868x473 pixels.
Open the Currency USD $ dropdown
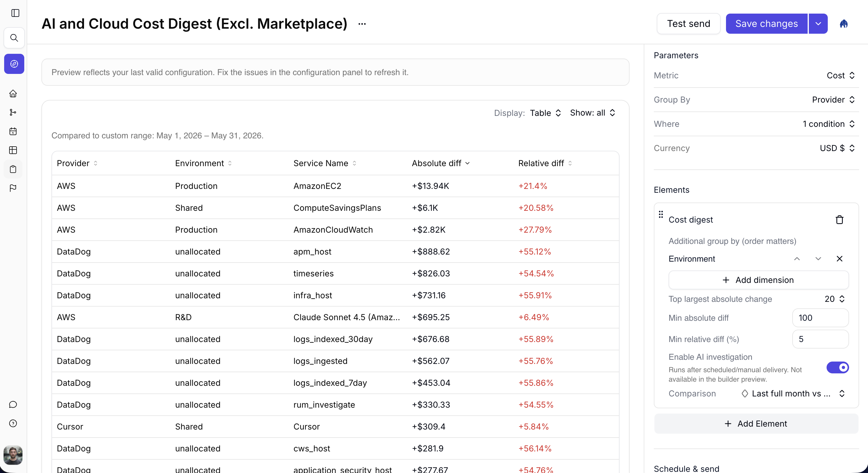837,148
